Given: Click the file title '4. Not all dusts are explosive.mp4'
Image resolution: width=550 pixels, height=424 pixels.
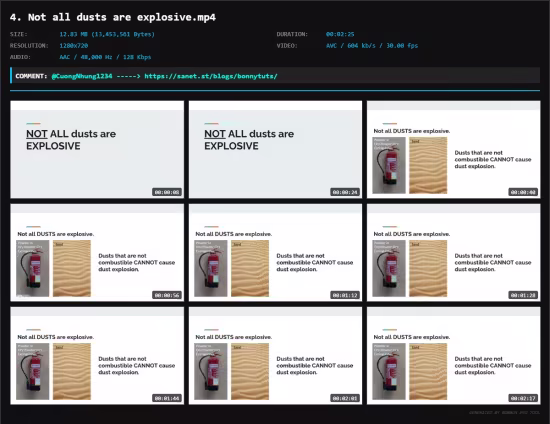Looking at the screenshot, I should [x=113, y=17].
